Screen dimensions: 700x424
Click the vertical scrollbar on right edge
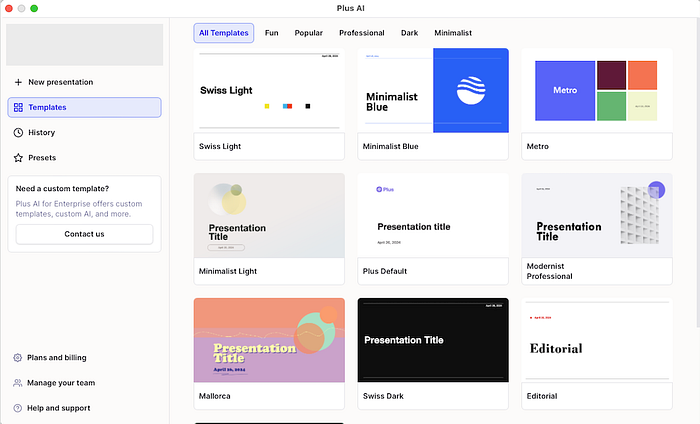click(698, 172)
